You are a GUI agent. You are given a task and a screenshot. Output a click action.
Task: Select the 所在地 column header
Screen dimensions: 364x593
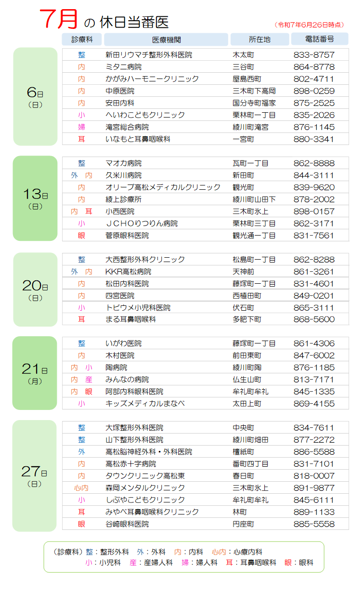pyautogui.click(x=260, y=40)
